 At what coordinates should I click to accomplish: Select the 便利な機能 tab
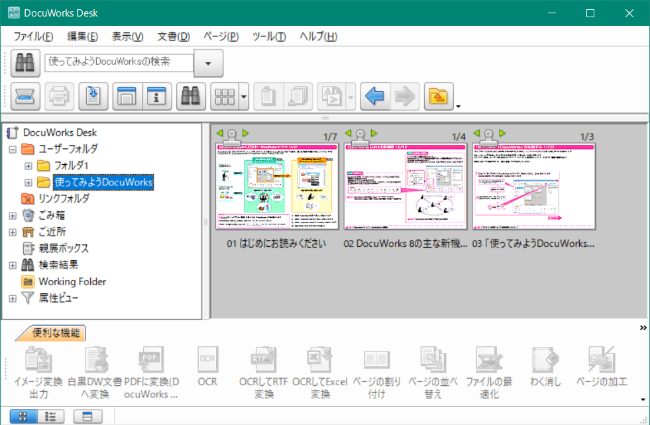pyautogui.click(x=55, y=333)
